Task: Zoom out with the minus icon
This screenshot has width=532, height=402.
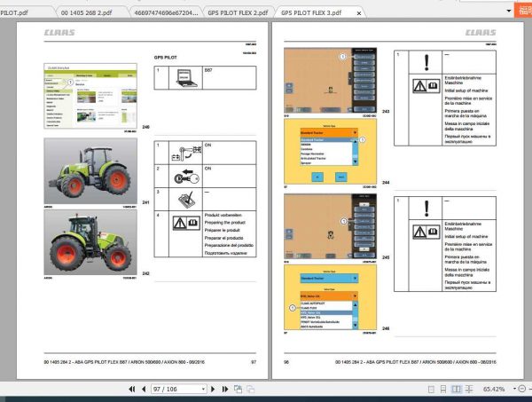Action: coord(522,389)
